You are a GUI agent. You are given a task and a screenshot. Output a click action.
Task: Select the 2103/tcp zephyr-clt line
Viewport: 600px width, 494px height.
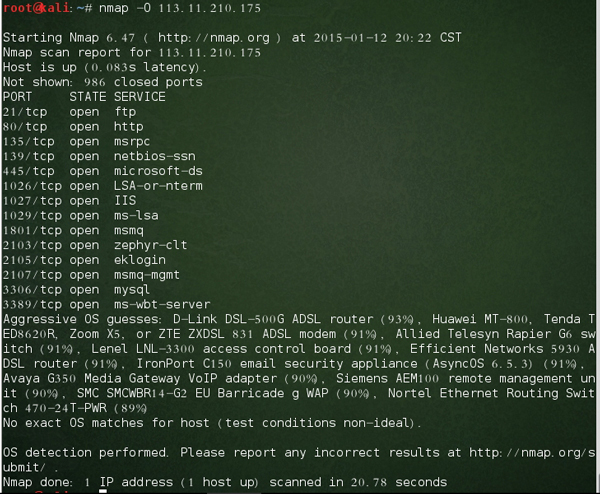(x=95, y=245)
